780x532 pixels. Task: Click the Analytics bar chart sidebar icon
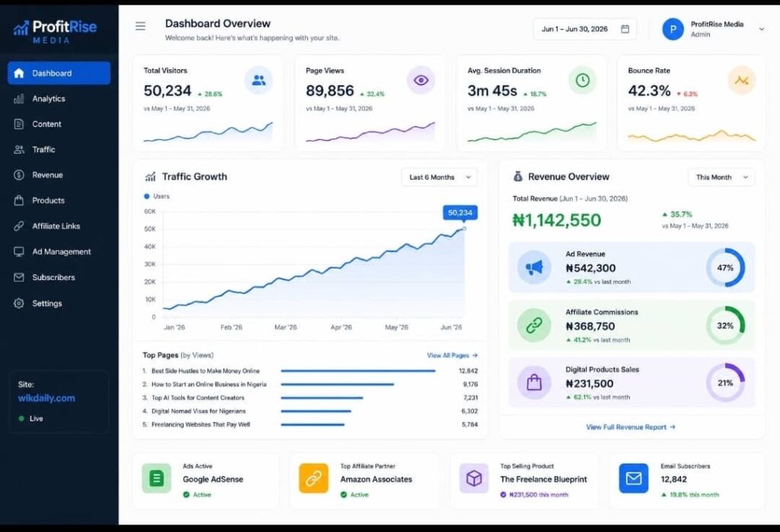click(19, 98)
